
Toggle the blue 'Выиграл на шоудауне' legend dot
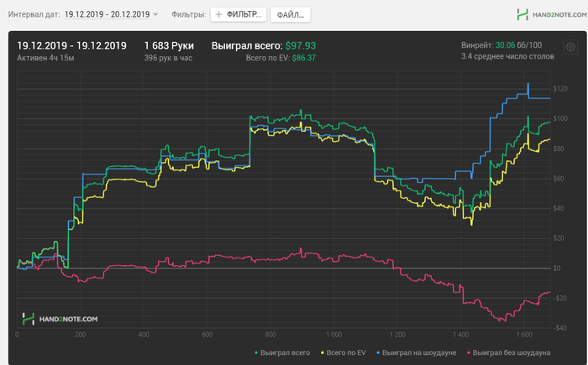point(378,352)
